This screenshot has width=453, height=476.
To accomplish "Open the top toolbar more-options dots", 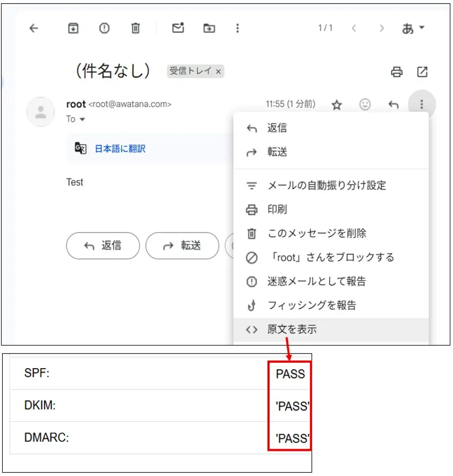I will point(237,28).
